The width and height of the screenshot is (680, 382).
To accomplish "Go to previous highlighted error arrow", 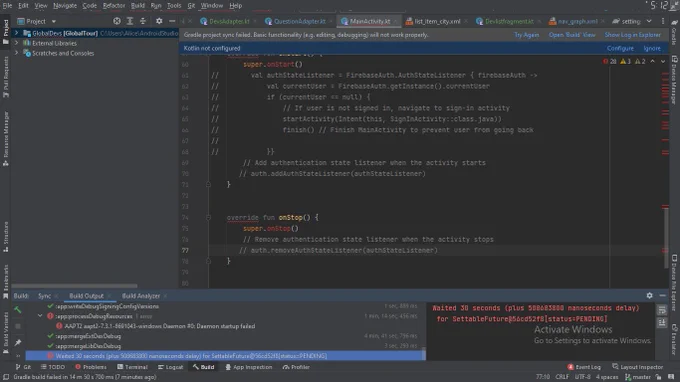I will coord(653,62).
